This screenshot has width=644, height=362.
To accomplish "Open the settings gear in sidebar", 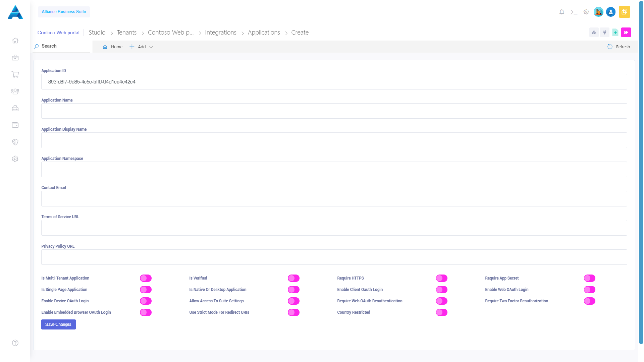I will pyautogui.click(x=15, y=159).
